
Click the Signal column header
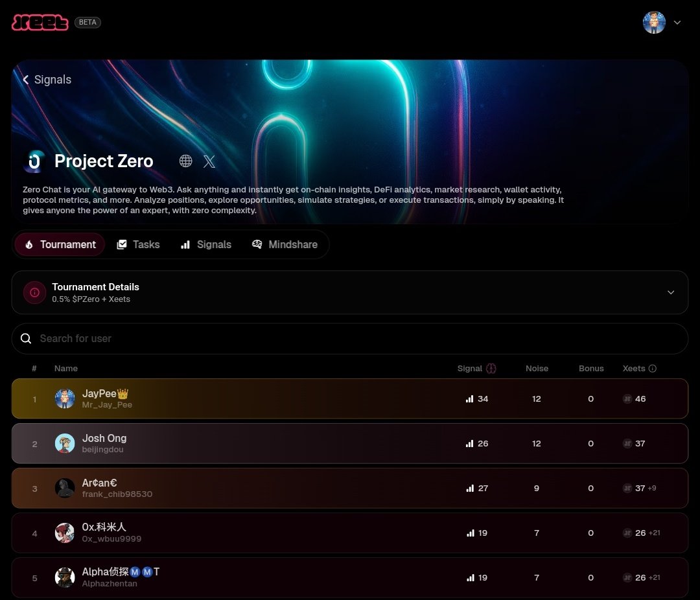pyautogui.click(x=470, y=368)
